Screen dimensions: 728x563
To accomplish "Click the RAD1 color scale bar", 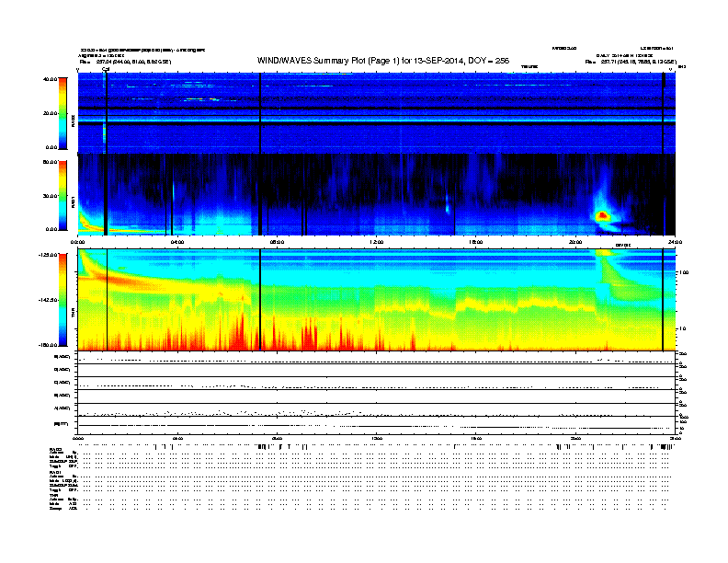I will pyautogui.click(x=63, y=196).
